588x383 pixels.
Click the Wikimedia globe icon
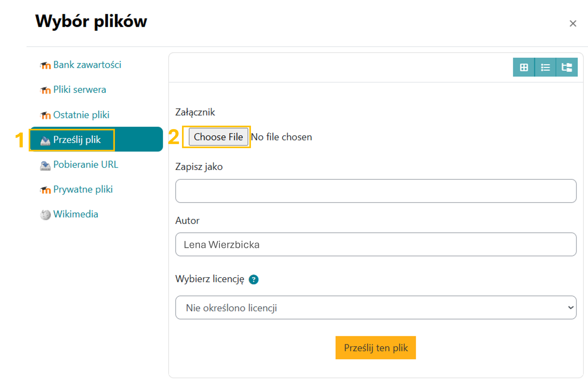click(x=45, y=215)
